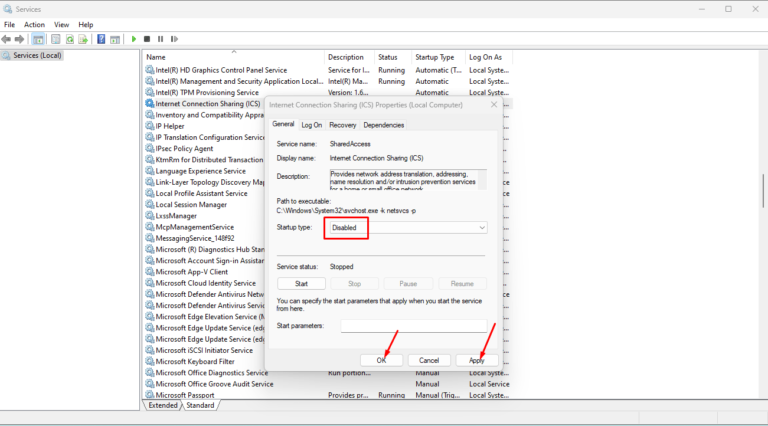The height and width of the screenshot is (426, 768).
Task: Switch to the Dependencies tab
Action: (x=384, y=125)
